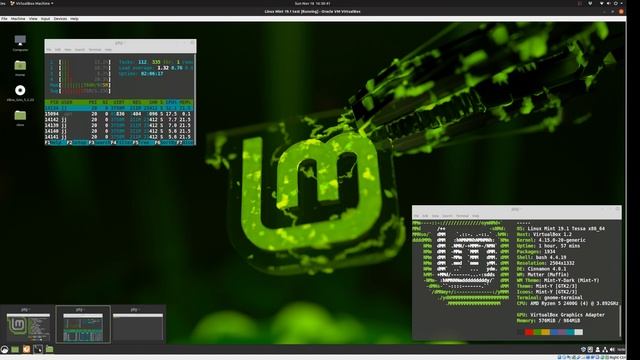
Task: Open Help menu in neofetch terminal window
Action: pyautogui.click(x=476, y=216)
